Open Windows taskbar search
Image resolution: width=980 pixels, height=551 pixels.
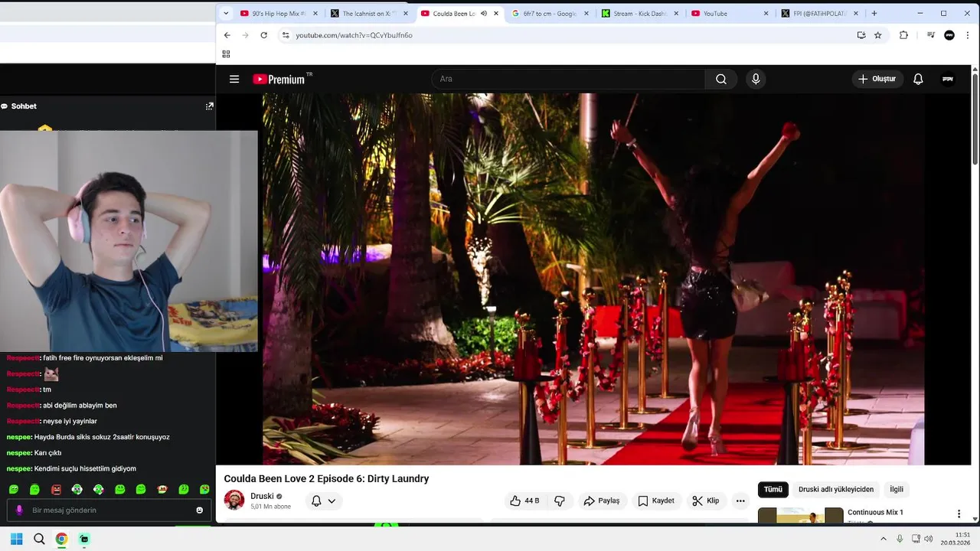click(39, 539)
